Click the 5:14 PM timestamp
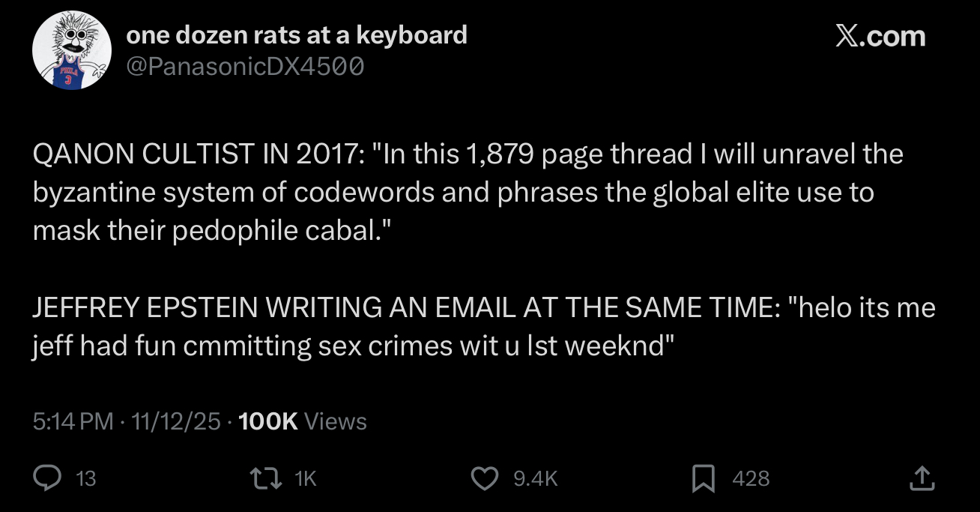 coord(73,421)
